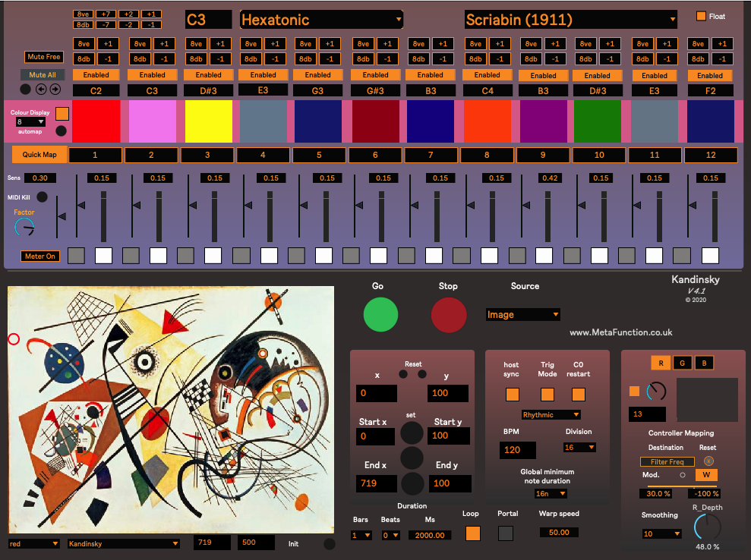
Task: Click the Warp speed 50.00 field
Action: [x=559, y=532]
